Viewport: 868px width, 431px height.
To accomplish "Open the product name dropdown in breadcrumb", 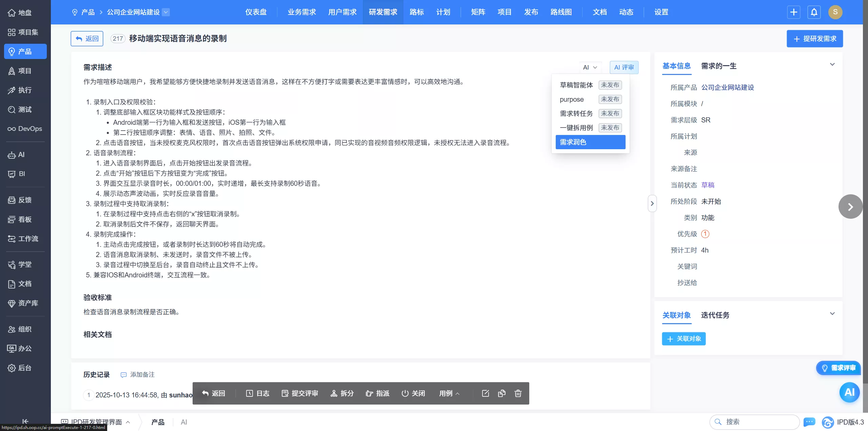I will tap(166, 12).
